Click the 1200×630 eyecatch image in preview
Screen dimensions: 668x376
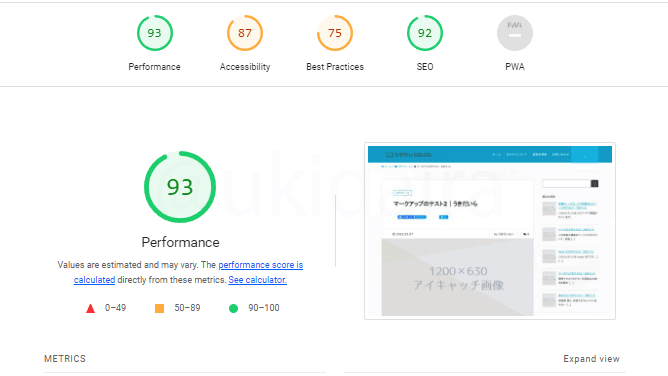click(458, 277)
